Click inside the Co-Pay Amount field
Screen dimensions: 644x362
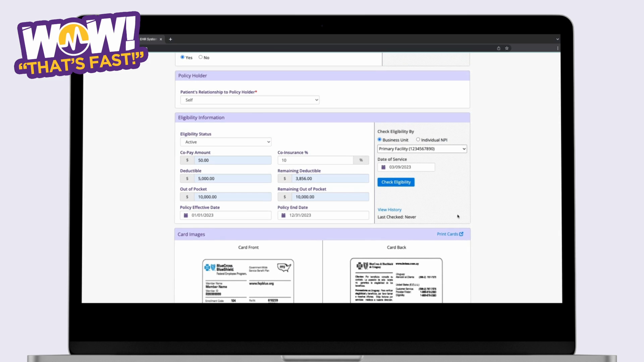coord(232,160)
